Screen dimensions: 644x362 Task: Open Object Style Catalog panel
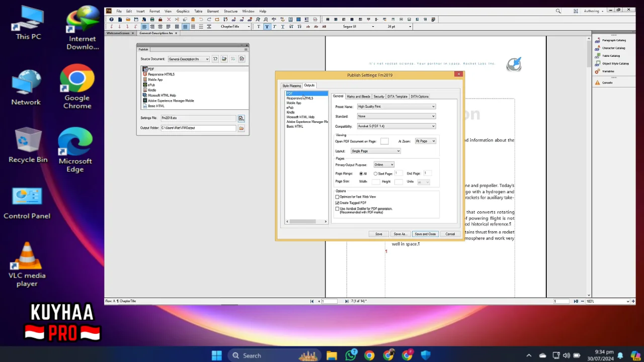click(612, 63)
